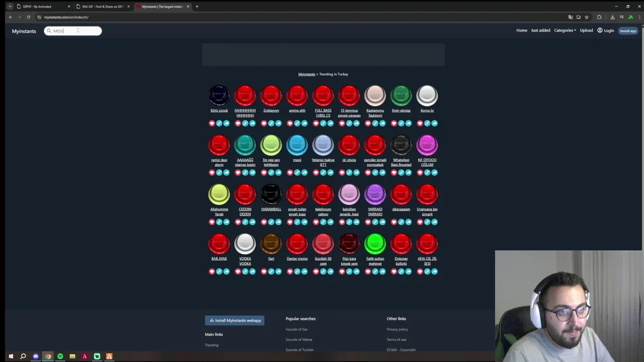Favorite Kötü çocuk with heart icon

[x=212, y=123]
